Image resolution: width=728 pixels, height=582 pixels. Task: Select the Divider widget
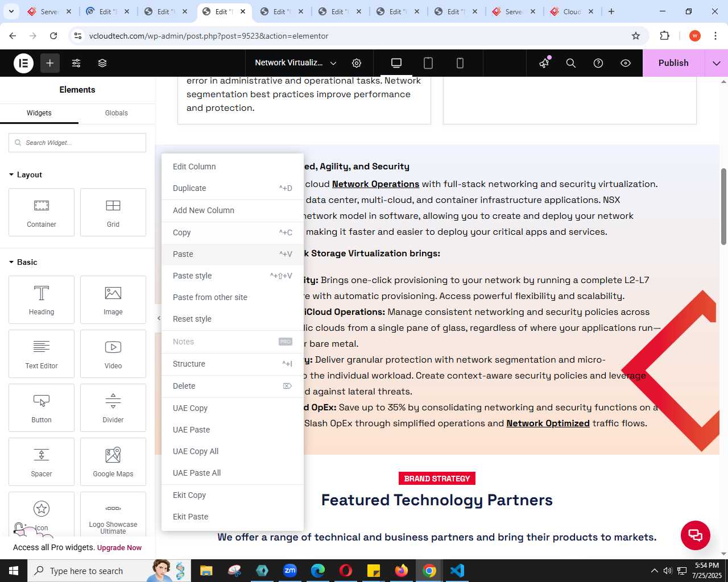coord(113,408)
